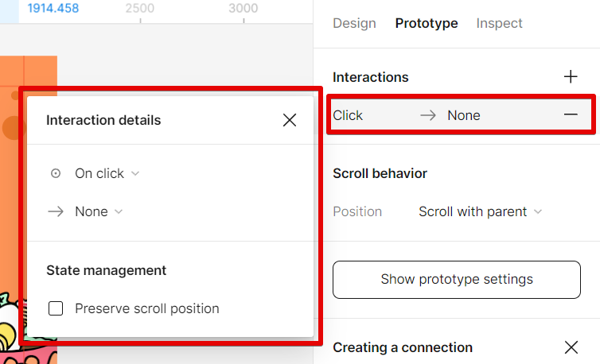Enable Preserve scroll position checkbox
Screen dimensions: 600x364
coord(56,308)
